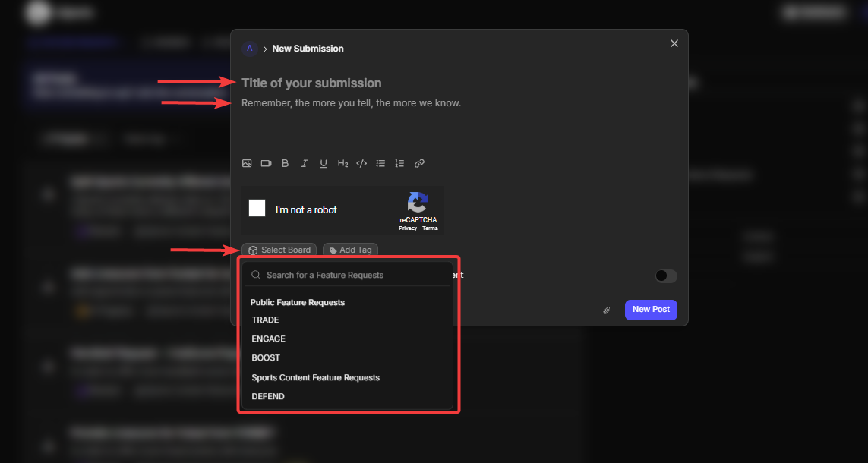Check the I'm not a robot box

[257, 209]
